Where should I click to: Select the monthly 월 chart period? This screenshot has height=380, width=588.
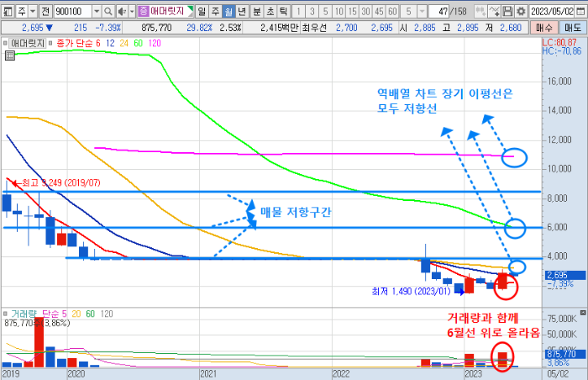point(228,11)
